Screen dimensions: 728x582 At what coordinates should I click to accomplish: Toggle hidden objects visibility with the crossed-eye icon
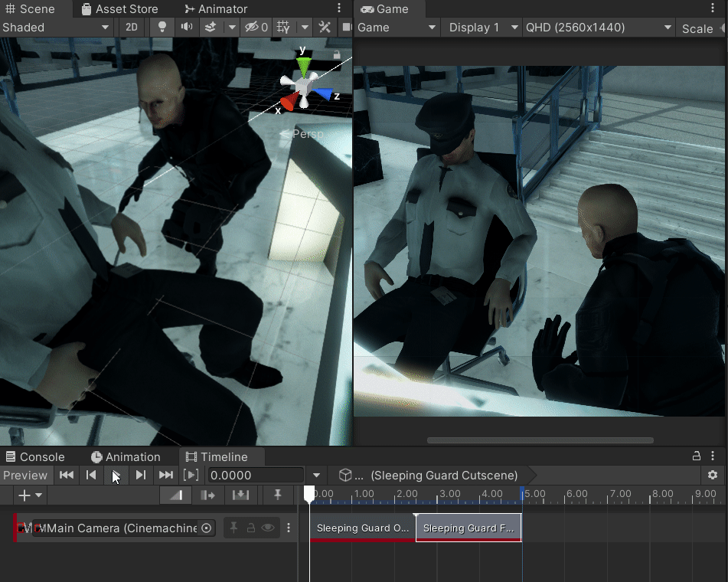tap(256, 28)
